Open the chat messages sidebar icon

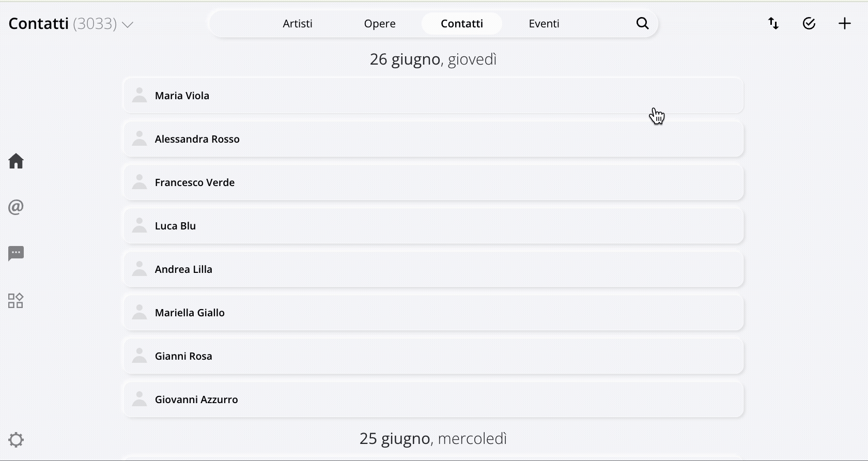[16, 254]
